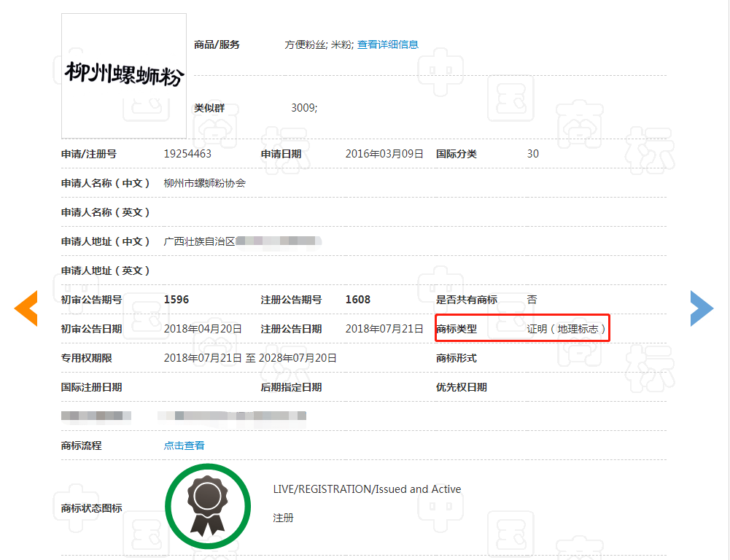This screenshot has height=560, width=730.
Task: Select similar group value 3009;
Action: pos(305,108)
